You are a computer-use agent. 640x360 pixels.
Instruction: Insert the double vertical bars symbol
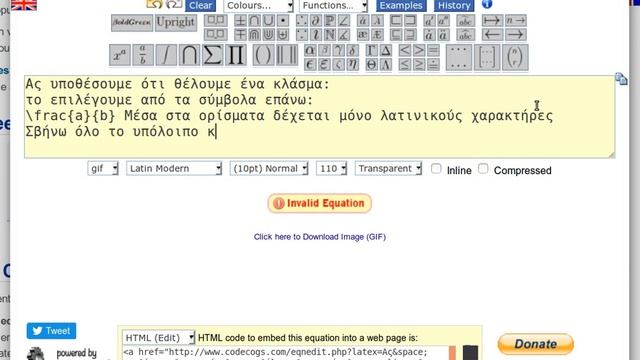pos(287,56)
